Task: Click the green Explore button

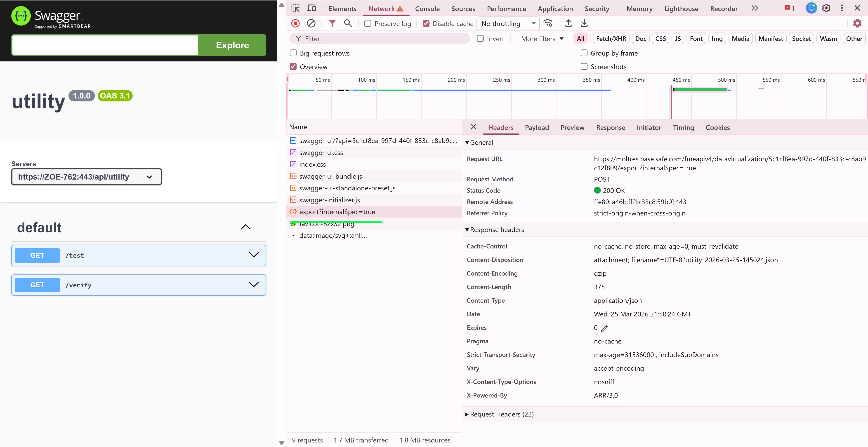Action: coord(232,45)
